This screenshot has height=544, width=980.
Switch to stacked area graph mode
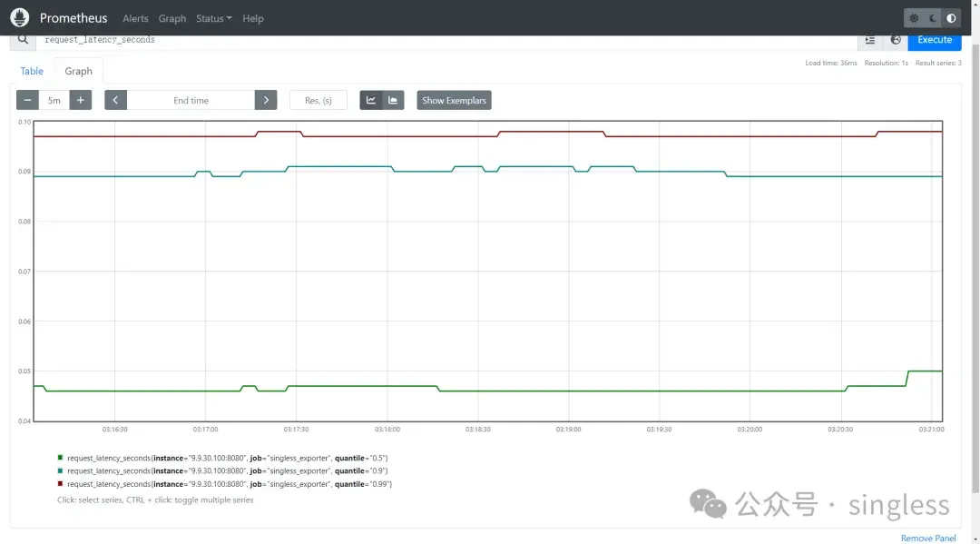click(x=393, y=100)
